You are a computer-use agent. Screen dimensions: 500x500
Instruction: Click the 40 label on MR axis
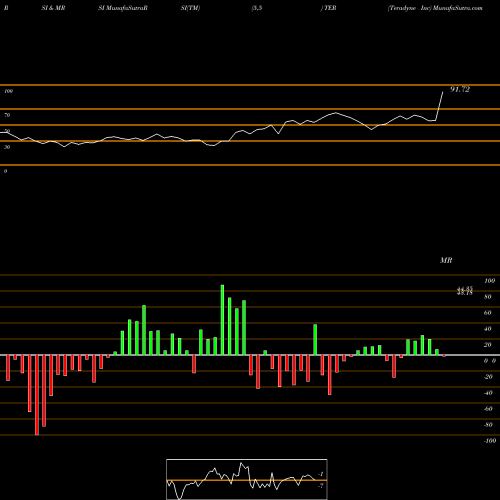click(x=488, y=329)
